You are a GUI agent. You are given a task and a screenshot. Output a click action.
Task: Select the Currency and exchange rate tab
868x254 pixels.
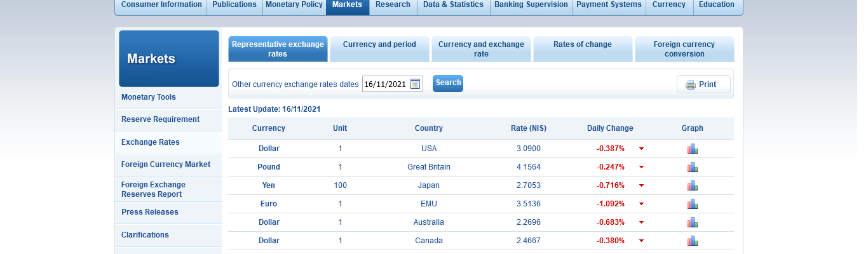pos(481,49)
